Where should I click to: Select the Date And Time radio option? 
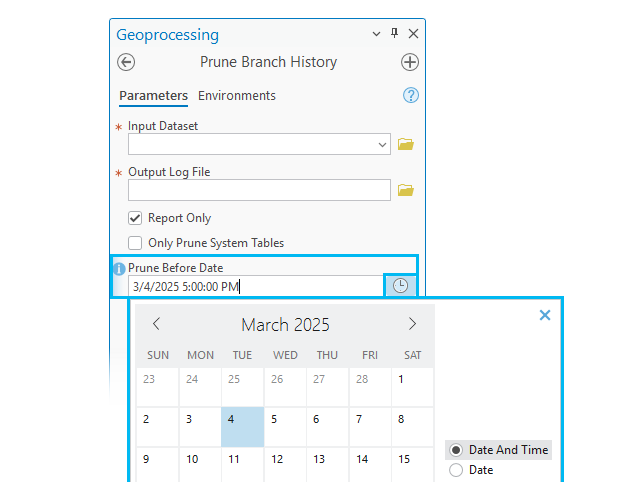coord(457,450)
